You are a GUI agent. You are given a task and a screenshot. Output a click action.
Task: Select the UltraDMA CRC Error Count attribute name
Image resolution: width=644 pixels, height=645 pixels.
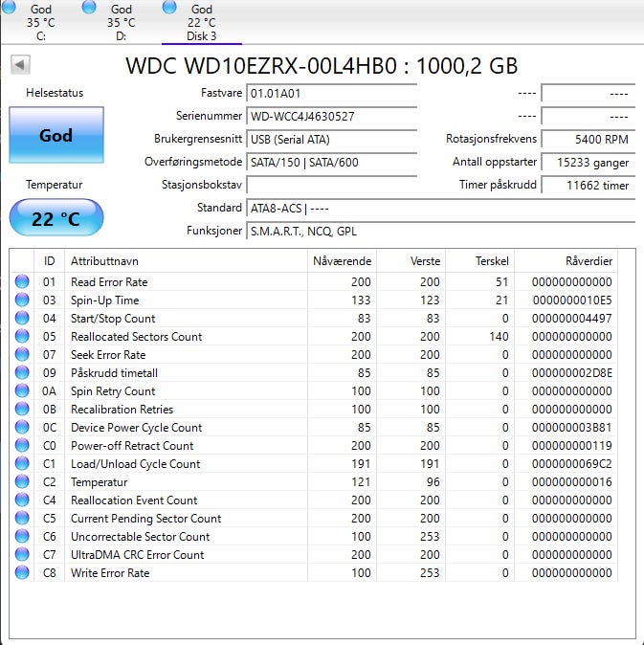click(138, 554)
